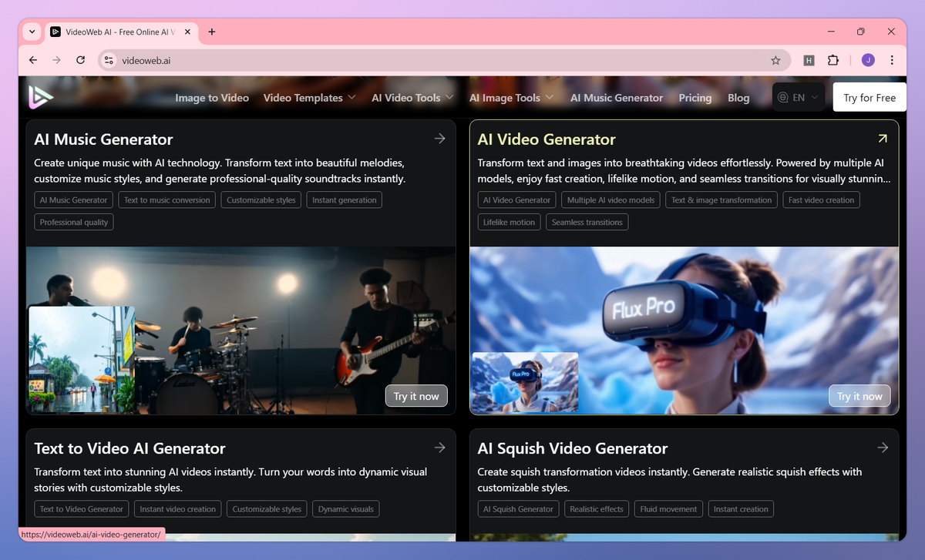
Task: Open the AI Music Generator heading link
Action: click(x=103, y=139)
